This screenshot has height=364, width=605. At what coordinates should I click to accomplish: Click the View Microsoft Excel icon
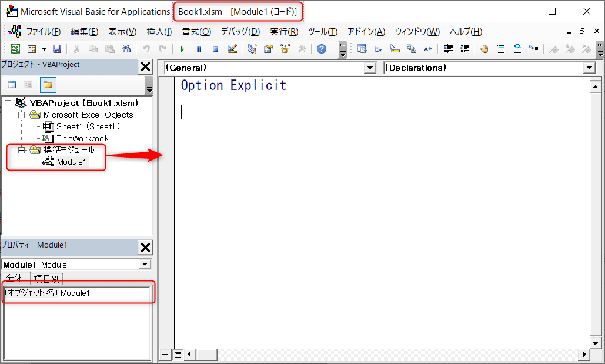click(15, 49)
